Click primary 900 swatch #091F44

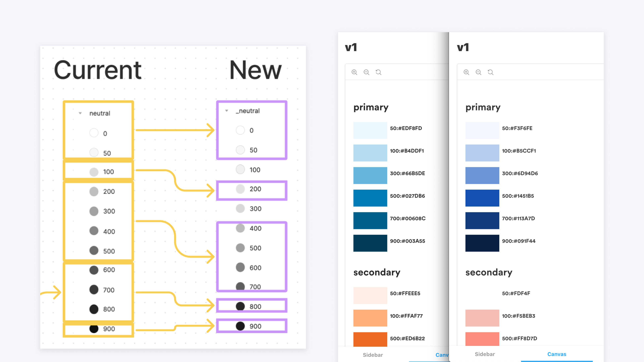click(482, 243)
